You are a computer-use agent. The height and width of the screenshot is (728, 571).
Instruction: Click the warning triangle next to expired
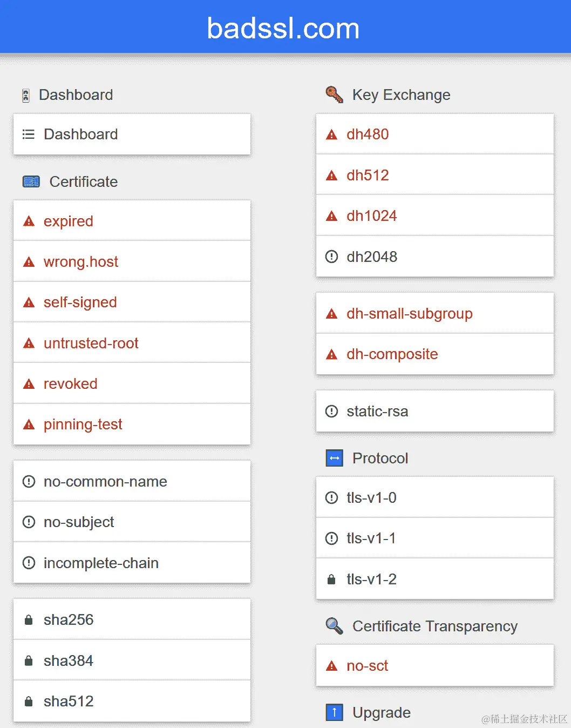29,221
